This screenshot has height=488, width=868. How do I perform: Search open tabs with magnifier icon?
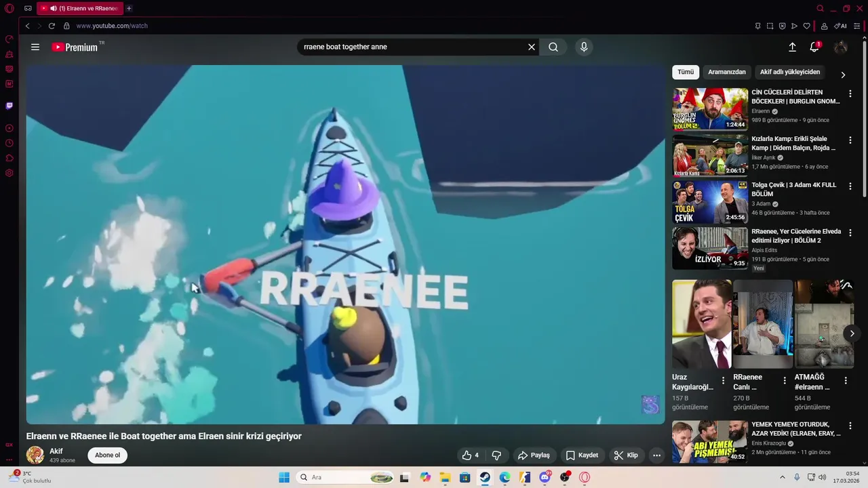820,8
